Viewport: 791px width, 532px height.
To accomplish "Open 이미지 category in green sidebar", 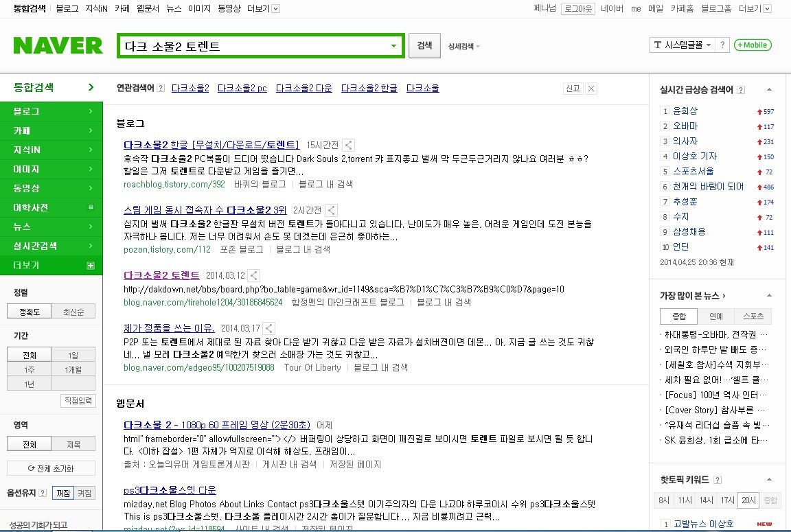I will [51, 169].
